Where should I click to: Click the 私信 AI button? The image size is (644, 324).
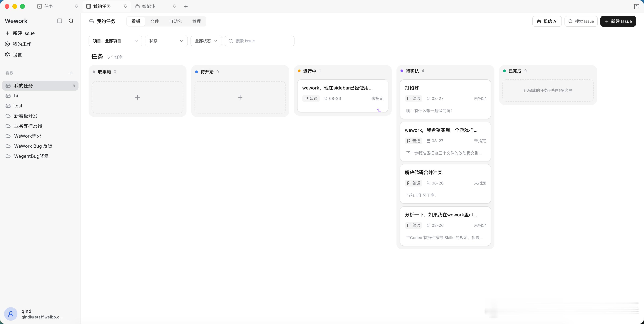click(547, 21)
